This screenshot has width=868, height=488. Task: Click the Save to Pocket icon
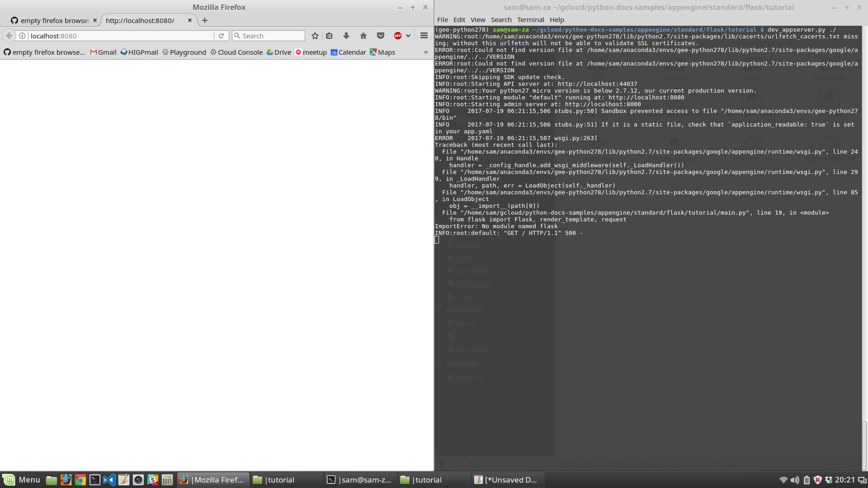[x=380, y=36]
